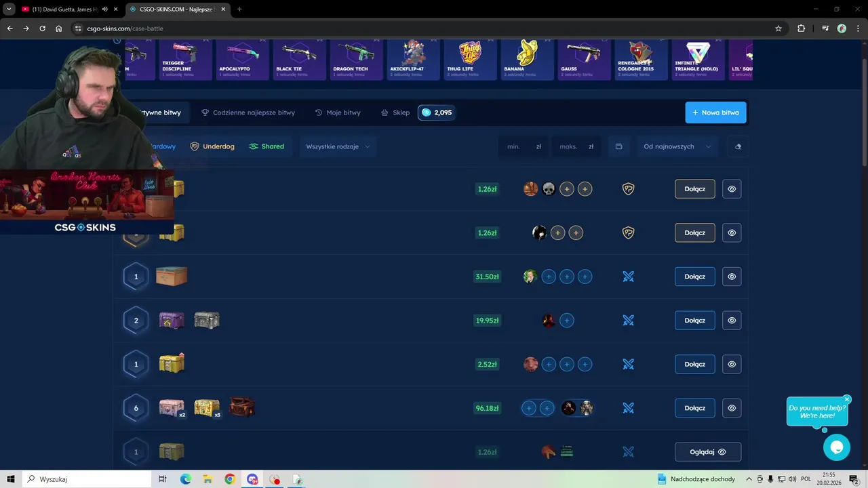Click the level 2 hexagon badge

click(136, 321)
